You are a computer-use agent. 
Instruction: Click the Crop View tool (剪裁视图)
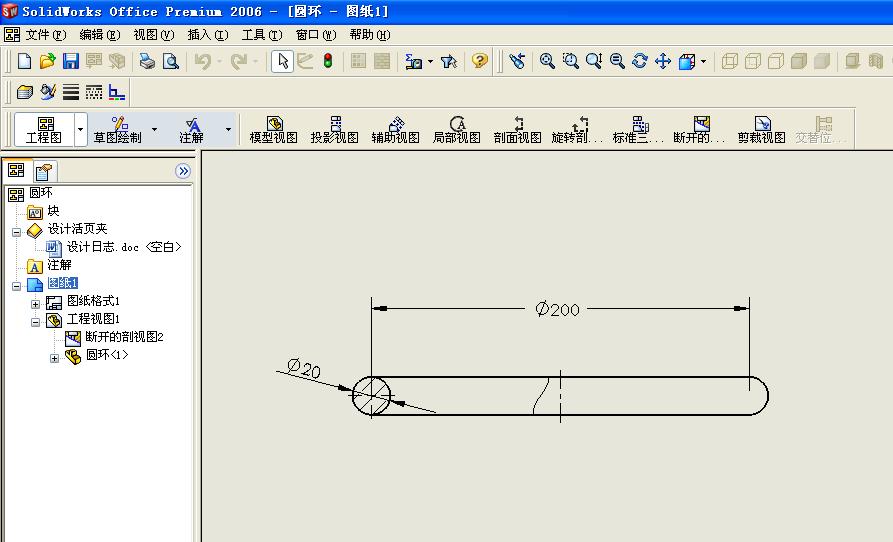point(761,130)
